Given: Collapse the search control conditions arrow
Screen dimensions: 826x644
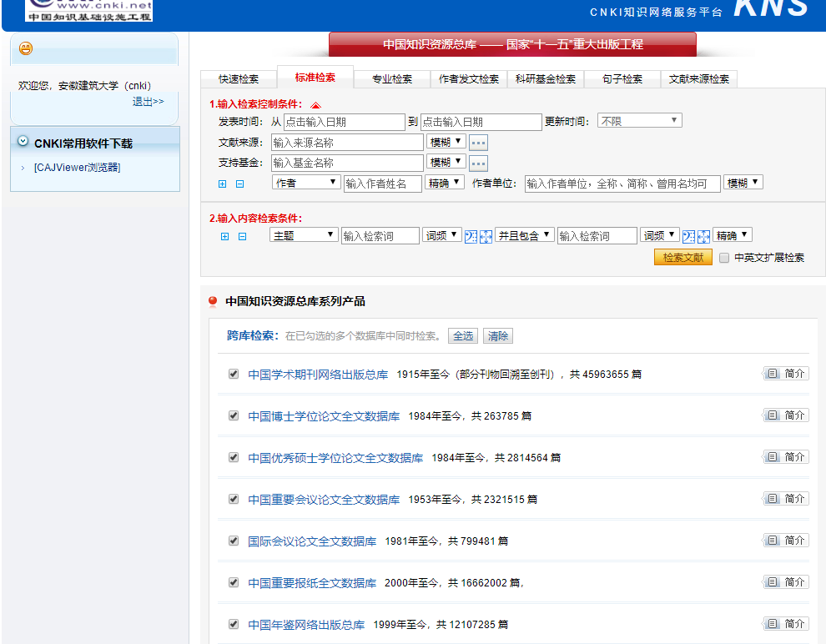Looking at the screenshot, I should point(315,105).
